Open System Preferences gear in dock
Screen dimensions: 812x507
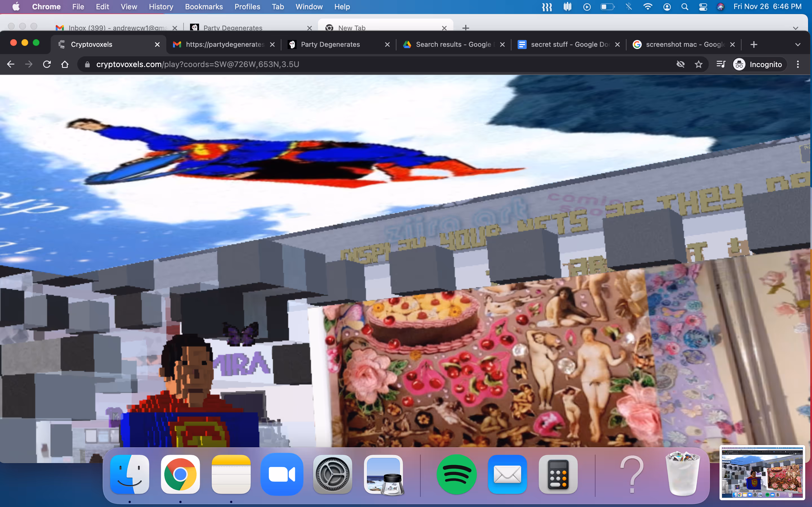click(332, 475)
